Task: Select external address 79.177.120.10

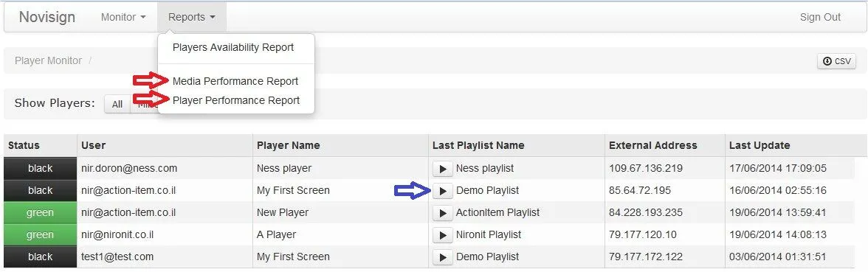Action: (643, 235)
